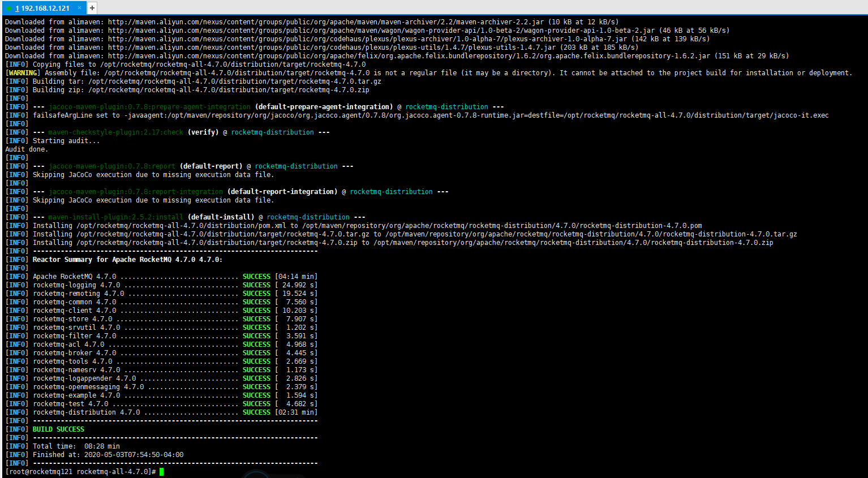Click the 'rocketmq-tools 4.7.0' summary row
868x478 pixels.
(x=161, y=361)
